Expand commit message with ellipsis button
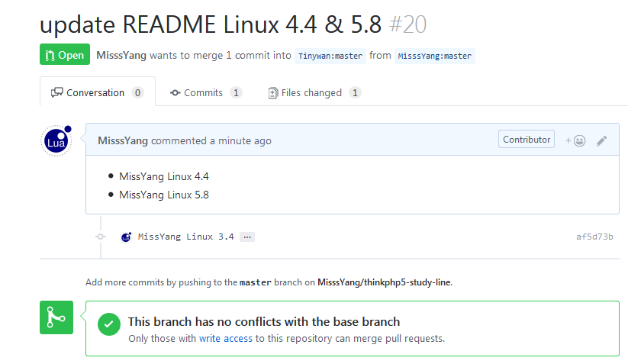 click(x=247, y=237)
